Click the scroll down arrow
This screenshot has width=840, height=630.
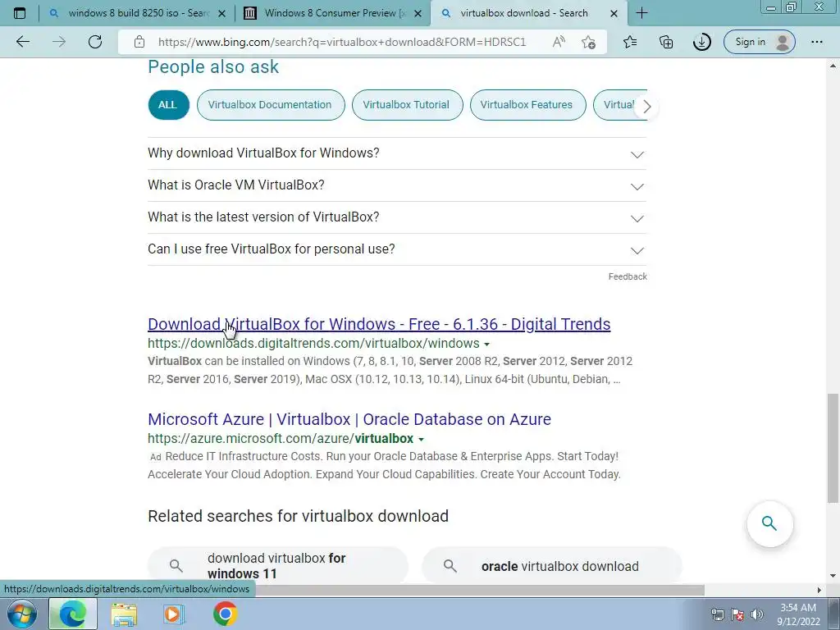click(833, 577)
